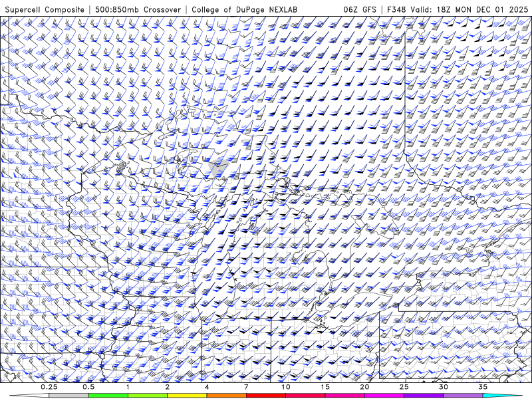
Task: Click the '25' legend tick label
Action: point(404,387)
